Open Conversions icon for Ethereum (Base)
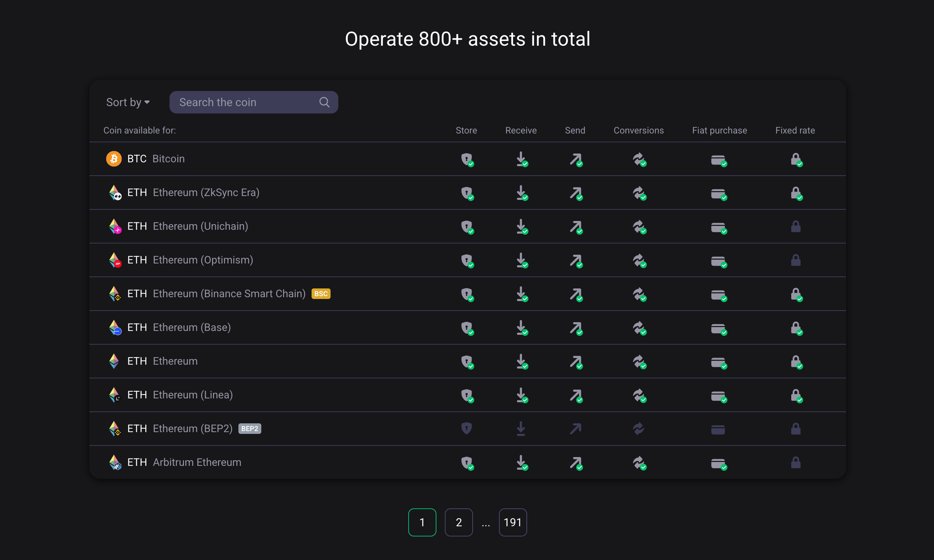The width and height of the screenshot is (934, 560). [x=639, y=328]
